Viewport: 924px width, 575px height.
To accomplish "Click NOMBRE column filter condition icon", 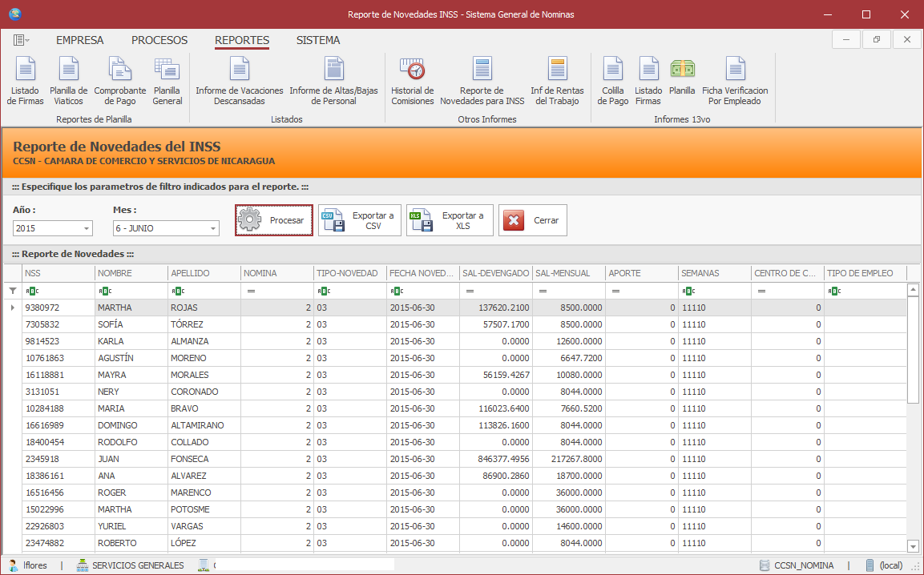I will coord(105,291).
